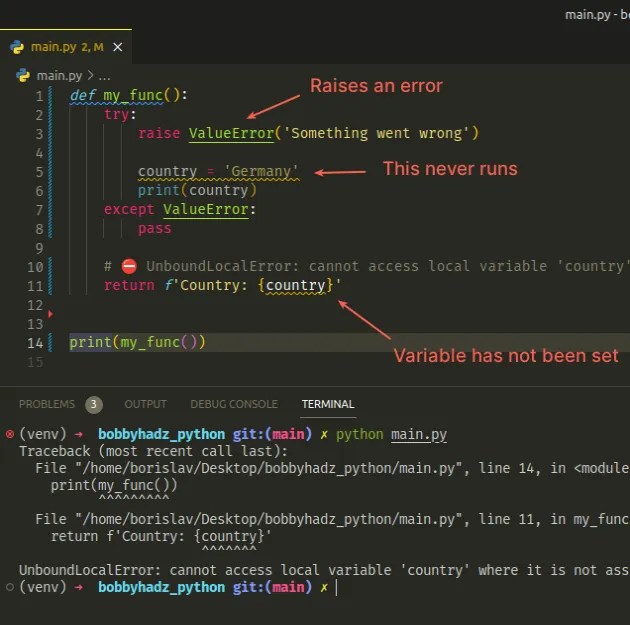
Task: Switch to the OUTPUT panel tab
Action: (x=145, y=404)
